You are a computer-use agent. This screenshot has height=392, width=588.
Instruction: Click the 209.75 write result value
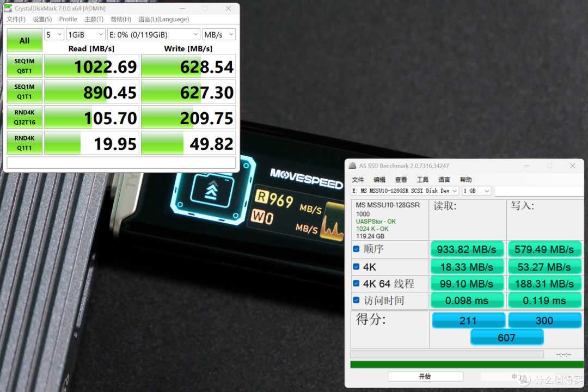[188, 118]
